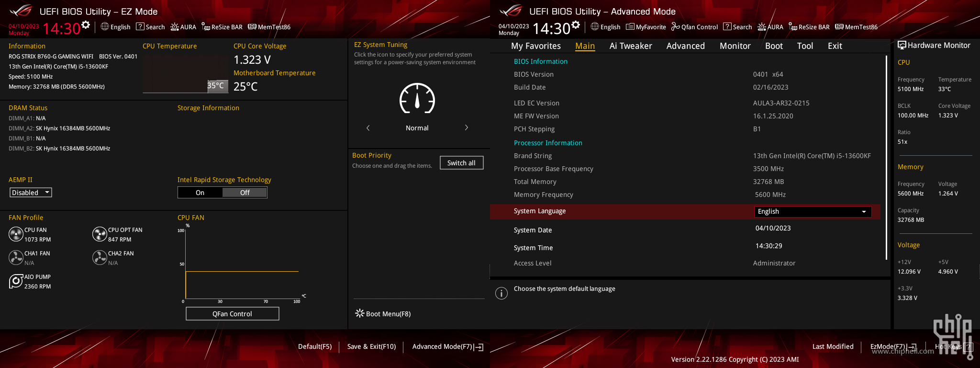Image resolution: width=980 pixels, height=368 pixels.
Task: Click the Advanced Mode clock settings gear
Action: point(576,24)
